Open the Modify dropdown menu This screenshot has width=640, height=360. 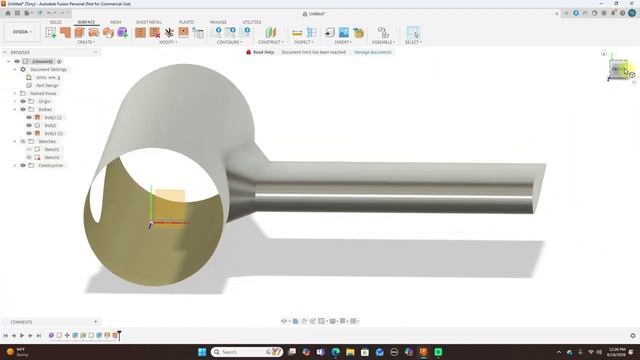click(x=168, y=42)
